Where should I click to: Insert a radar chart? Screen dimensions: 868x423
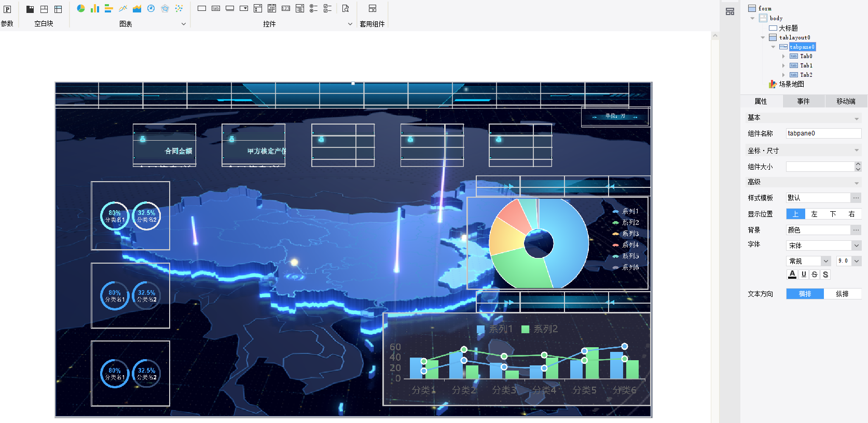pyautogui.click(x=165, y=8)
